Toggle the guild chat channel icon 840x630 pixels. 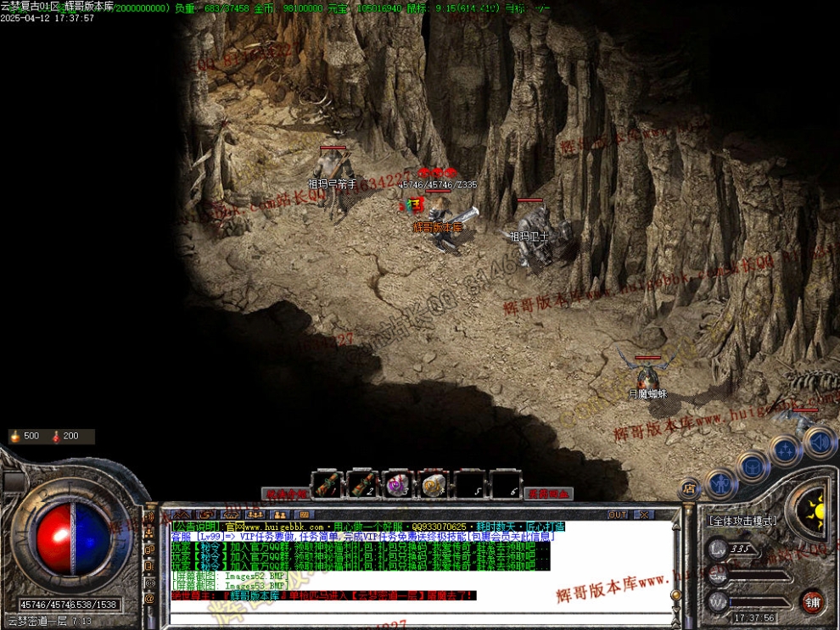click(x=150, y=566)
